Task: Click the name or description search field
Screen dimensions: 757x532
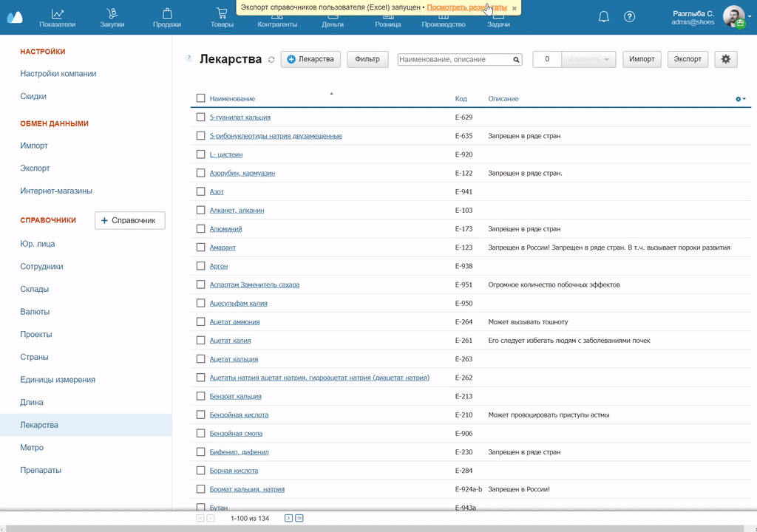Action: pyautogui.click(x=454, y=60)
